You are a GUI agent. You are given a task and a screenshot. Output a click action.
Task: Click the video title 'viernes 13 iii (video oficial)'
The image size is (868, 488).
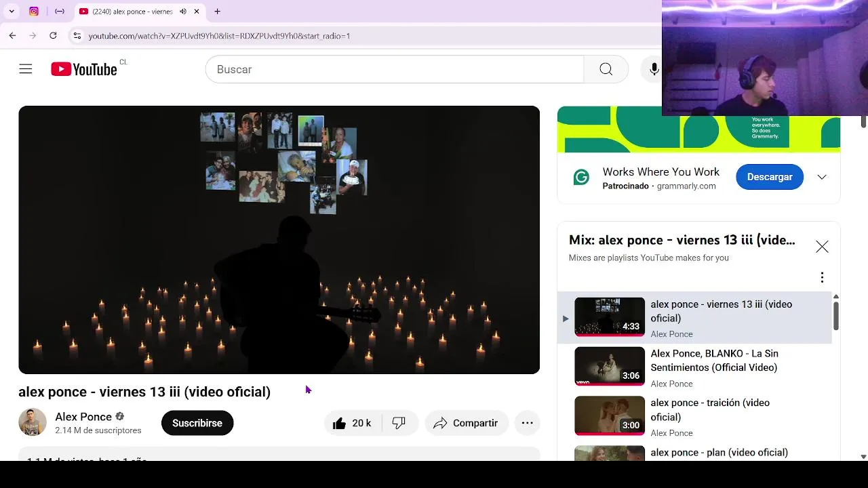[x=144, y=392]
